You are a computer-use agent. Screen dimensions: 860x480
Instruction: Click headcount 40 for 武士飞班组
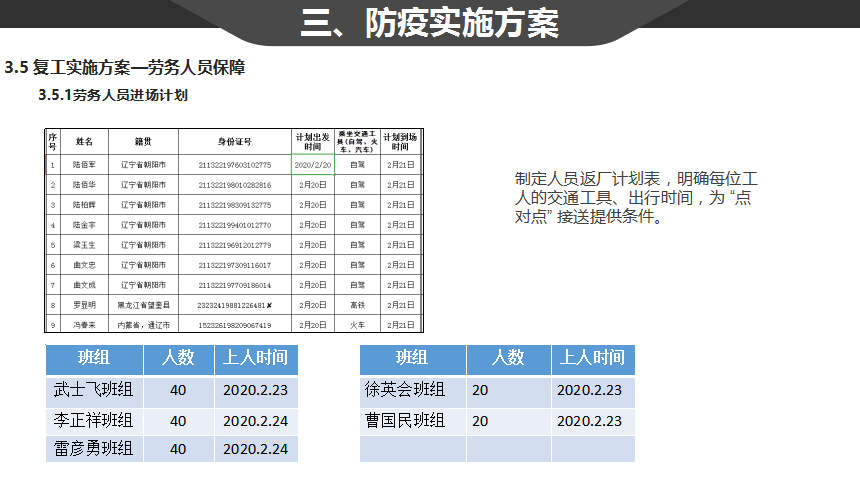coord(178,392)
